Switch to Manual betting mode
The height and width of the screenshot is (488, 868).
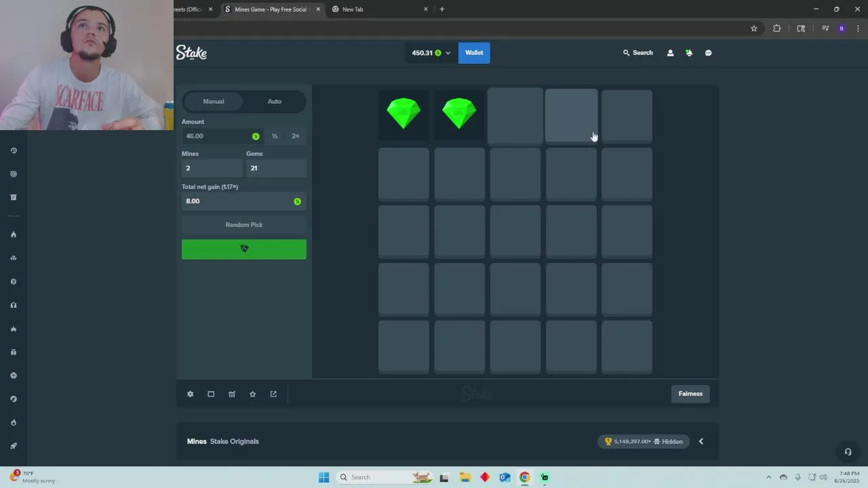point(213,102)
